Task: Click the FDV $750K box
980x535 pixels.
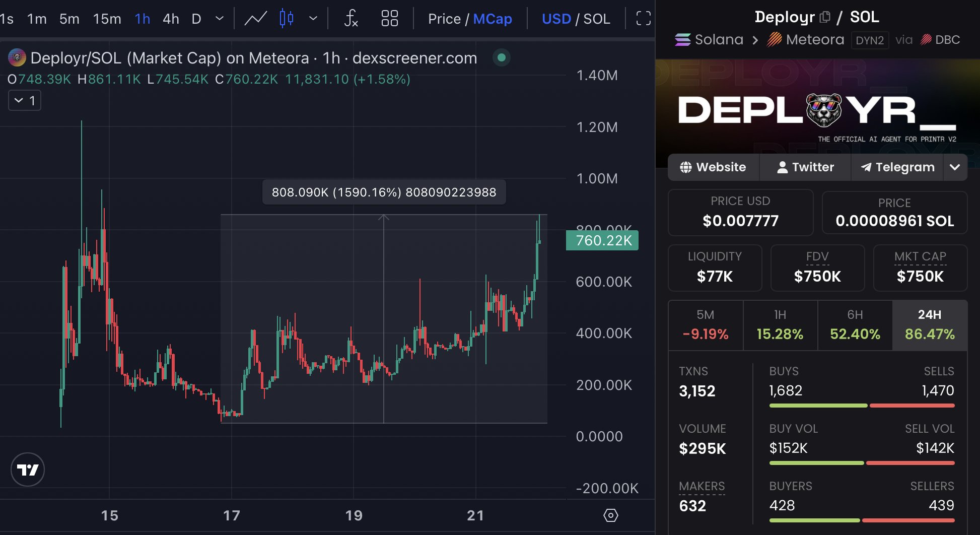Action: pyautogui.click(x=817, y=268)
